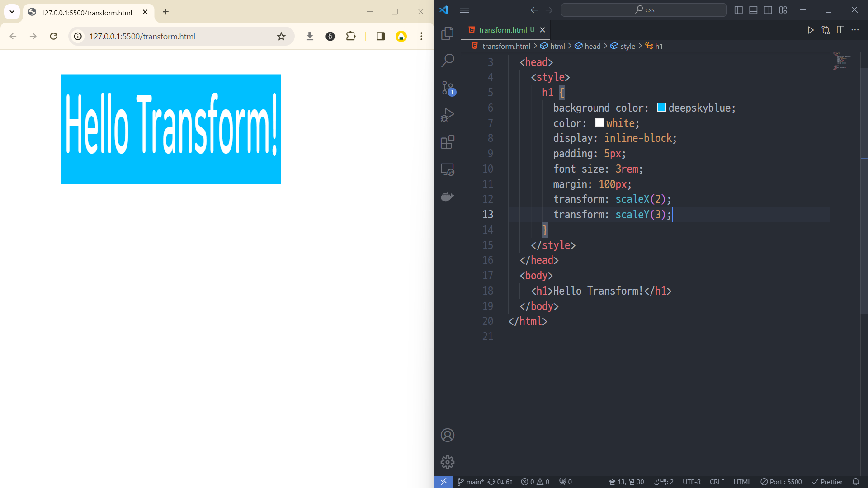868x488 pixels.
Task: Open the Explorer view in activity bar
Action: [447, 33]
